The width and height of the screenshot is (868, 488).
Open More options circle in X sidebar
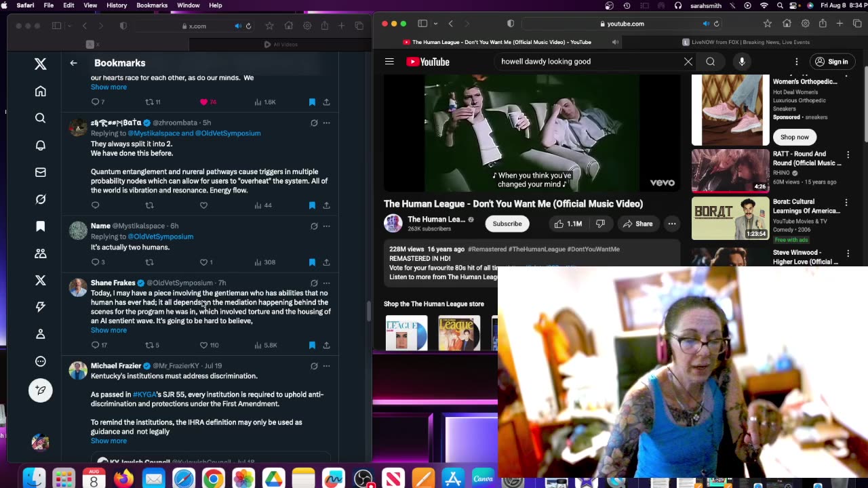(x=41, y=361)
